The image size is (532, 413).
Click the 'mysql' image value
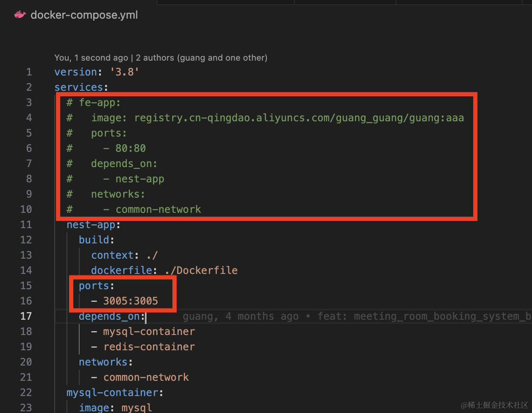pos(137,407)
